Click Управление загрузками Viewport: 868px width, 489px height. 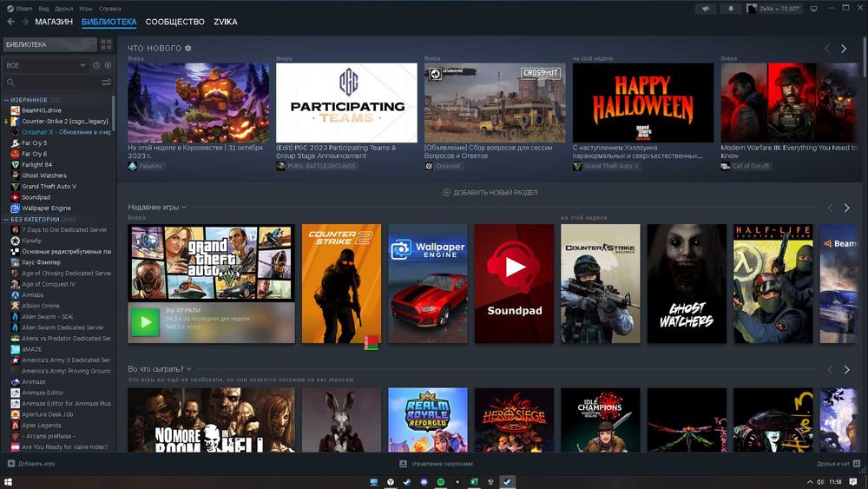442,464
